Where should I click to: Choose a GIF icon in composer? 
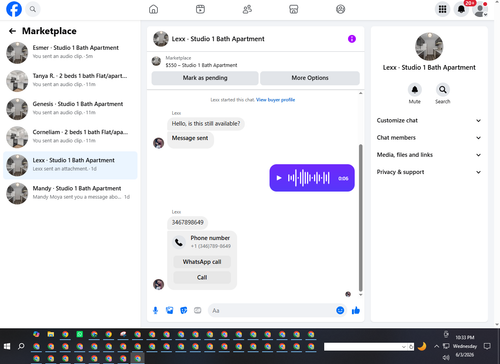click(198, 310)
